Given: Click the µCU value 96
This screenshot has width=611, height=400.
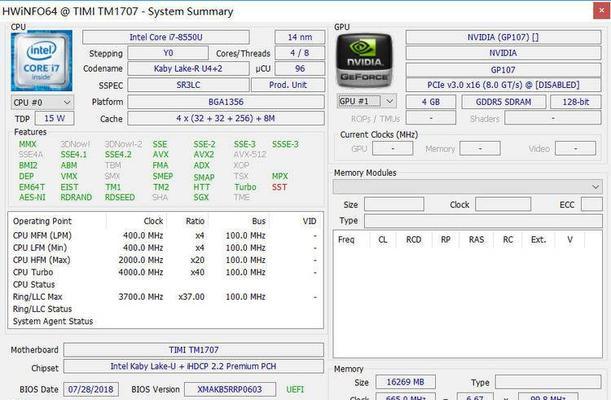Looking at the screenshot, I should pos(300,69).
